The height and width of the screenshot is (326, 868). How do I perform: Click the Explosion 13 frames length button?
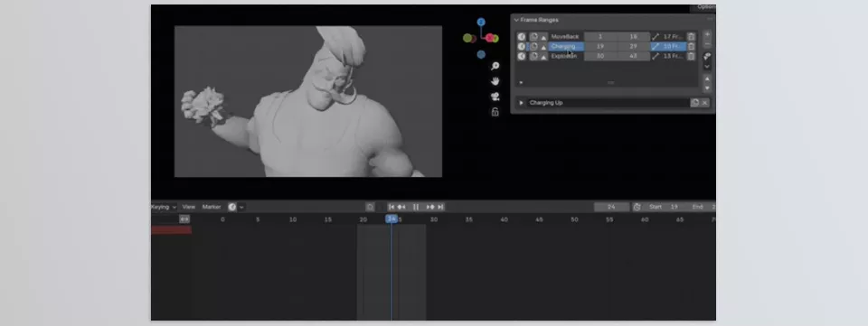click(x=668, y=56)
